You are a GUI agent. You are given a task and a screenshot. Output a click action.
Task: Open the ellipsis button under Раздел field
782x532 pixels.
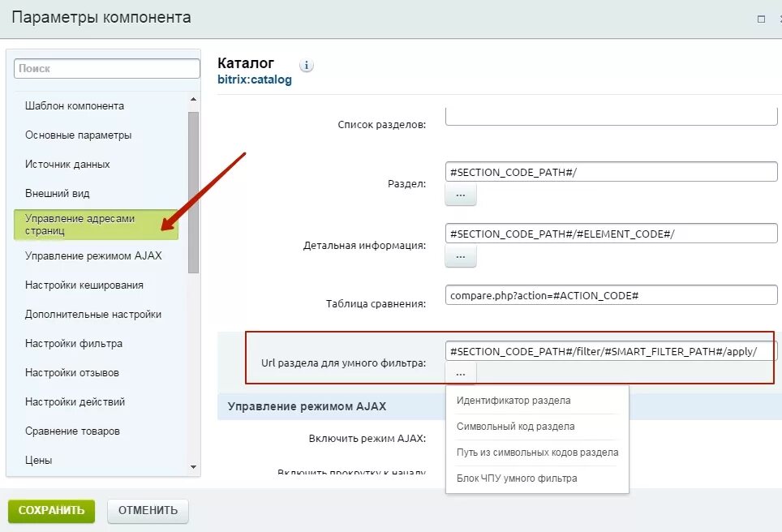point(460,195)
